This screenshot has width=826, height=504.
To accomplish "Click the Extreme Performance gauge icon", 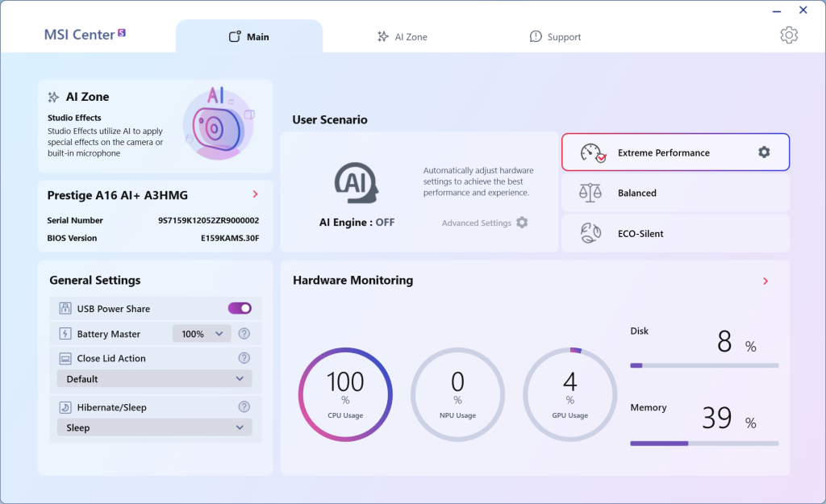I will click(x=593, y=152).
